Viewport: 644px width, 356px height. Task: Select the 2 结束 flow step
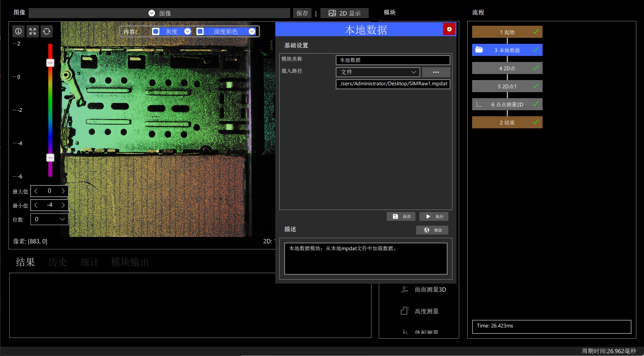click(507, 122)
